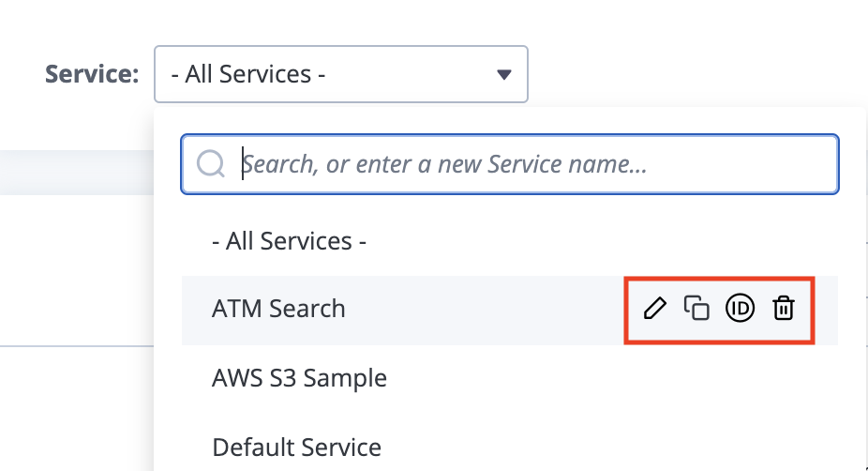Choose ATM Search from the service list
Screen dimensions: 868x471
point(278,309)
